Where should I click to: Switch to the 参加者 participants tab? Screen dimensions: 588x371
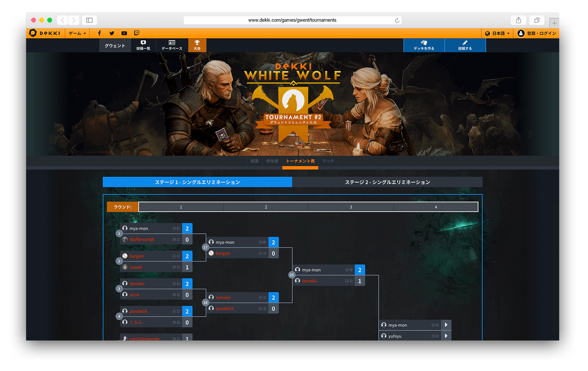click(272, 161)
